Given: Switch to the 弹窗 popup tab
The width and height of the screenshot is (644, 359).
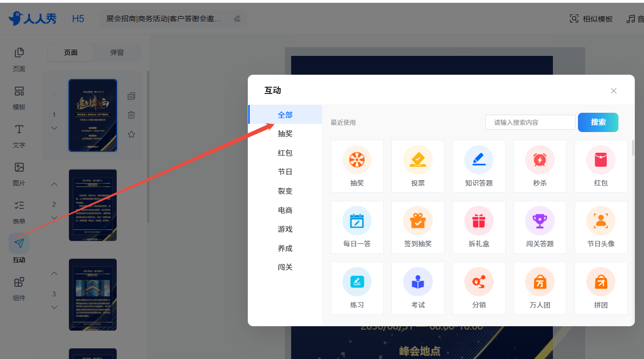Looking at the screenshot, I should 117,53.
